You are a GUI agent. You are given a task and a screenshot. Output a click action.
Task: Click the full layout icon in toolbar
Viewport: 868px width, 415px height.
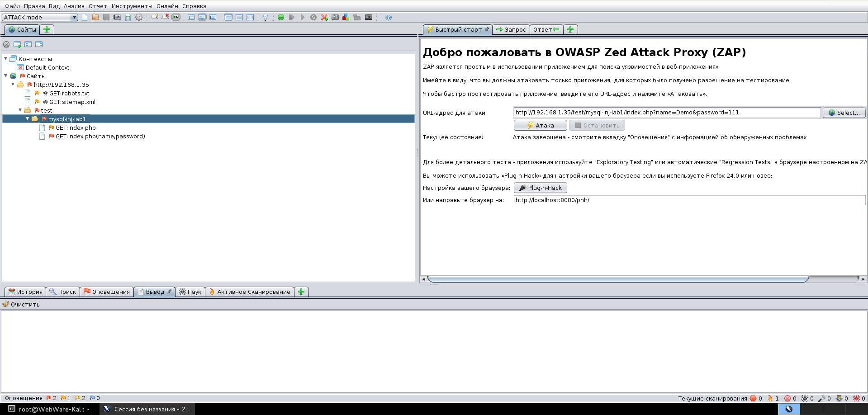213,17
